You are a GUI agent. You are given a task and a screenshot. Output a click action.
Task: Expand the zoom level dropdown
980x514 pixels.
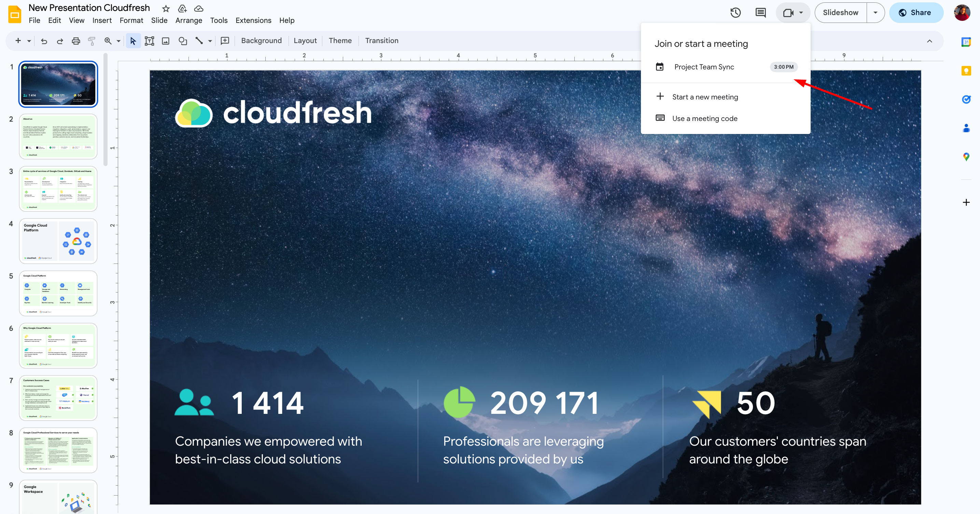coord(118,41)
